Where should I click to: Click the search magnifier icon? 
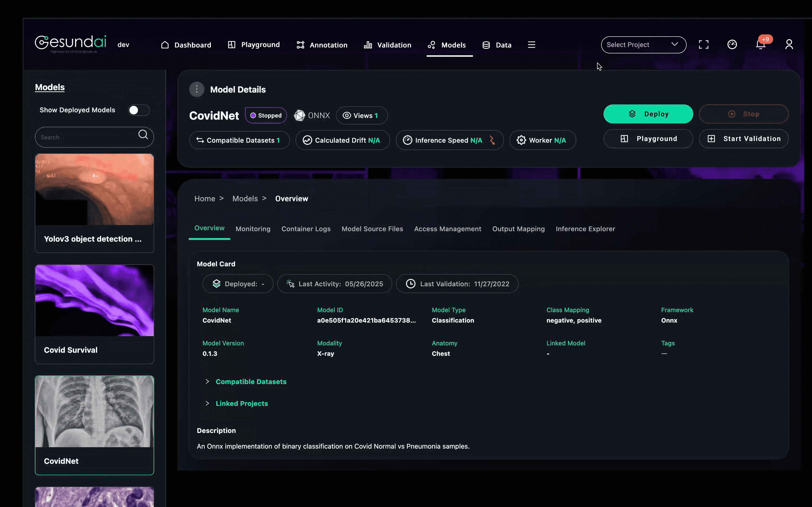pos(143,134)
